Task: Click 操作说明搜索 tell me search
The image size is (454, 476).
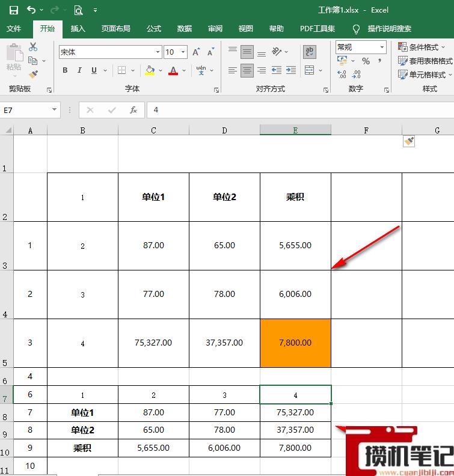Action: (x=389, y=28)
